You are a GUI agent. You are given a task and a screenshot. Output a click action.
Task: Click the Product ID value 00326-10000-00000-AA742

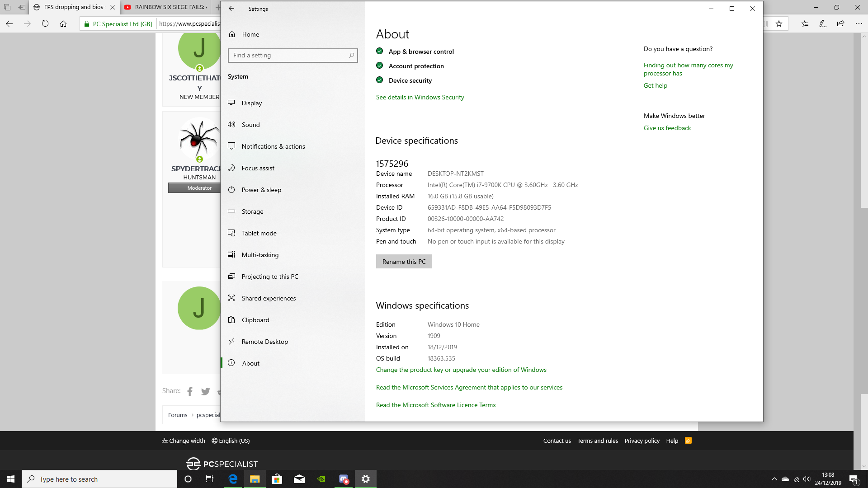tap(466, 219)
